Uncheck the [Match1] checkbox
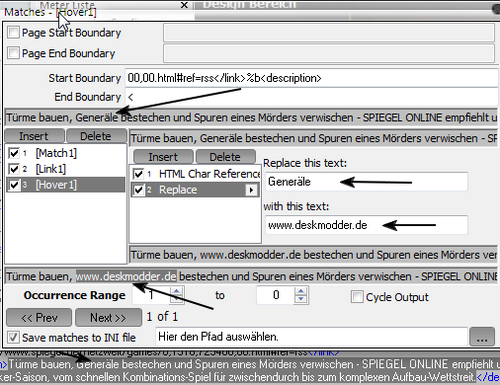 (14, 153)
